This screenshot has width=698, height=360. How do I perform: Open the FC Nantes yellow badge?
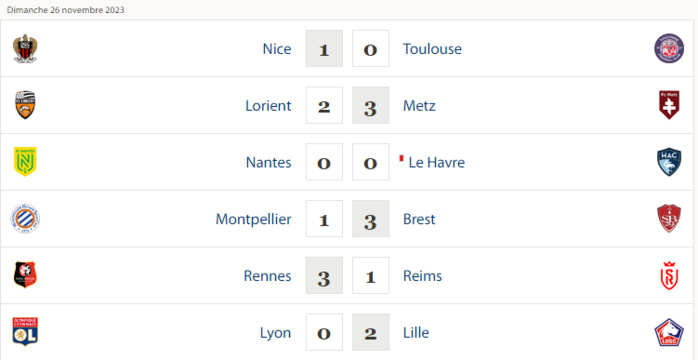[25, 162]
